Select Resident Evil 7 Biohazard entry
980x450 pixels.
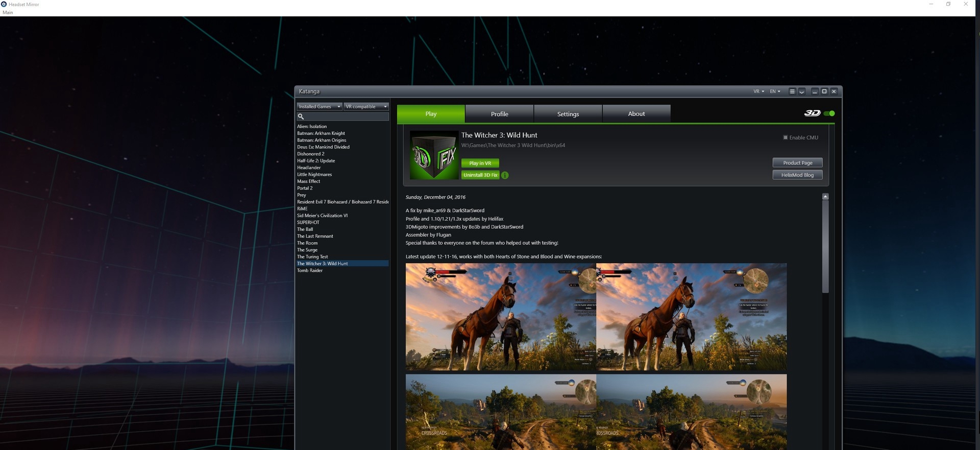[342, 202]
